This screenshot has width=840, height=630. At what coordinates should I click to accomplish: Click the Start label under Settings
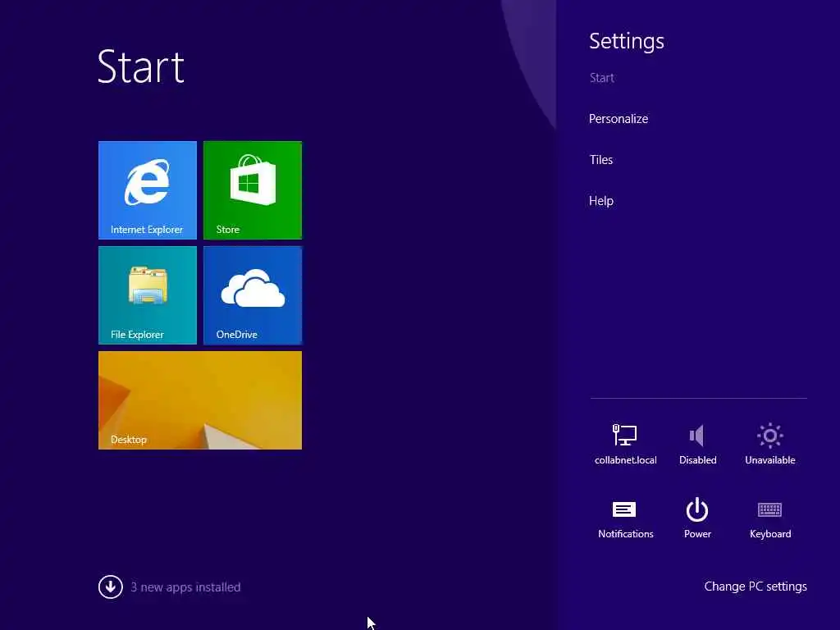tap(601, 78)
